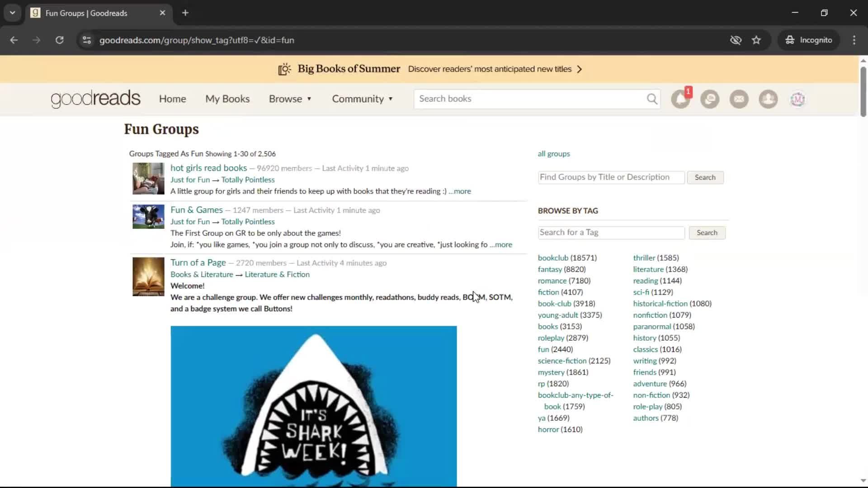868x488 pixels.
Task: Open Books & Literature category link
Action: pyautogui.click(x=202, y=274)
